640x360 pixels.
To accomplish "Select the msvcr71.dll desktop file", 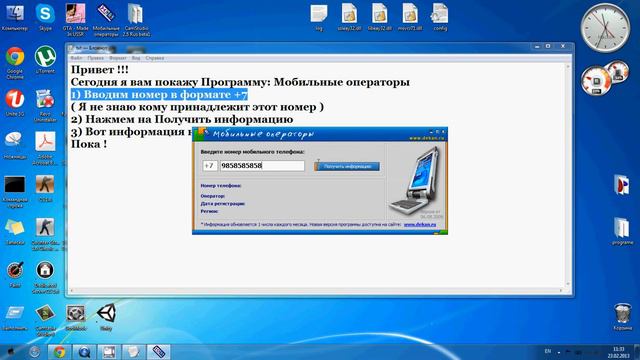I will pos(410,16).
